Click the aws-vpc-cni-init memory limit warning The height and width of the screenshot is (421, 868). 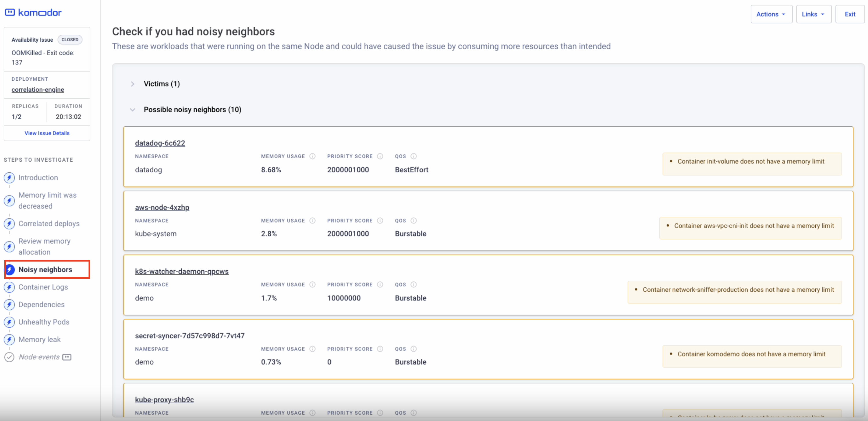coord(751,228)
